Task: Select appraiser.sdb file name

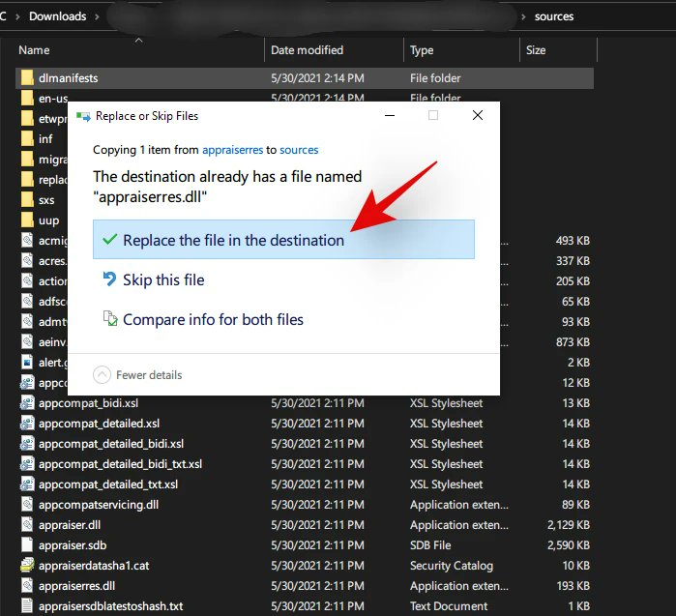Action: click(73, 544)
